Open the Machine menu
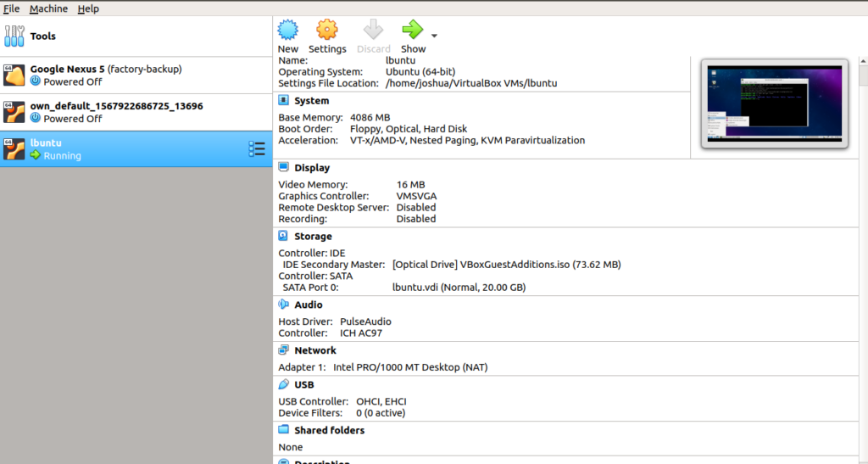 click(x=48, y=8)
